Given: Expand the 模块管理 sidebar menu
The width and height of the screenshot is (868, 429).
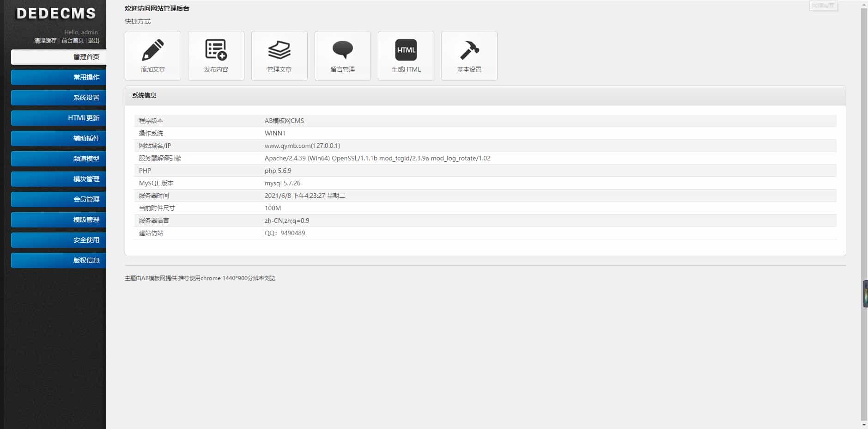Looking at the screenshot, I should click(x=59, y=179).
